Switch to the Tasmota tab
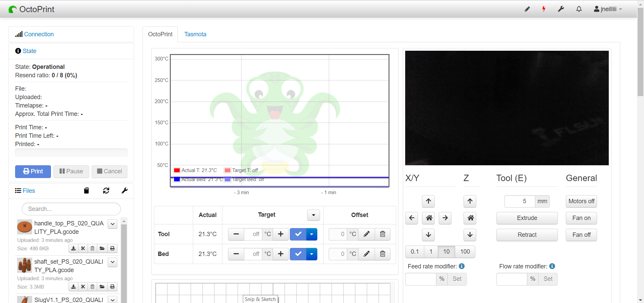 coord(195,34)
